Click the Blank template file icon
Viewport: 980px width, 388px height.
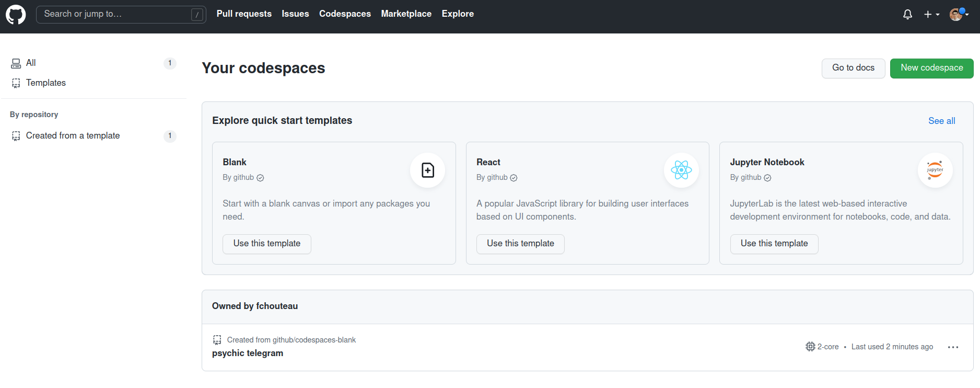pyautogui.click(x=427, y=170)
